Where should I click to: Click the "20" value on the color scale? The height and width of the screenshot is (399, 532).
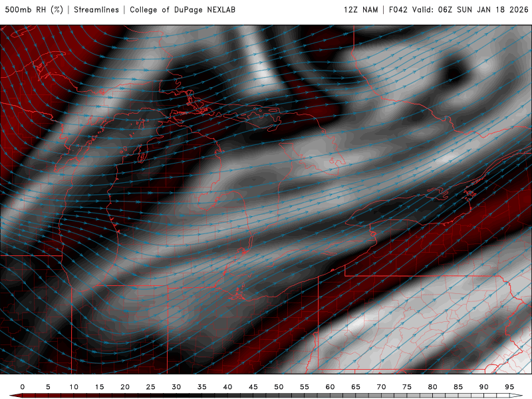(x=125, y=387)
